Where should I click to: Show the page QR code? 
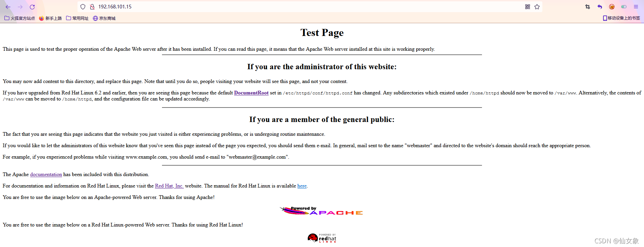click(x=528, y=7)
